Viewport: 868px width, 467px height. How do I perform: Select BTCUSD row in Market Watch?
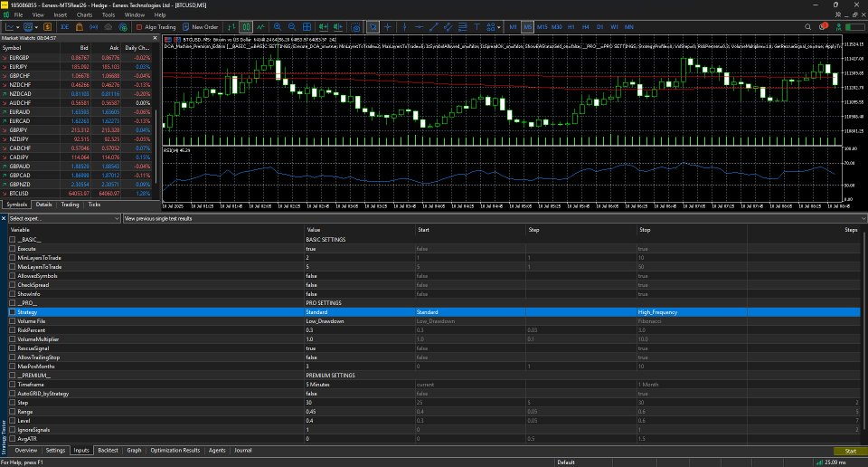[x=77, y=194]
